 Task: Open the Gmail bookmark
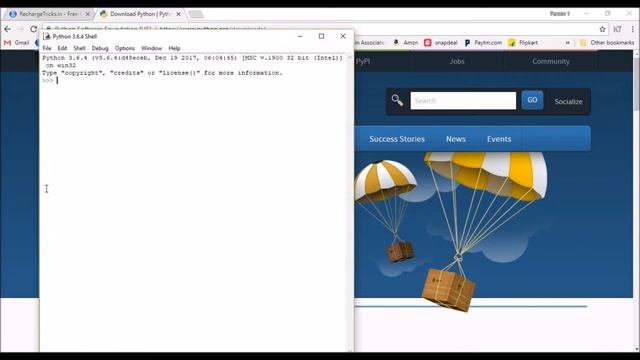pos(17,42)
